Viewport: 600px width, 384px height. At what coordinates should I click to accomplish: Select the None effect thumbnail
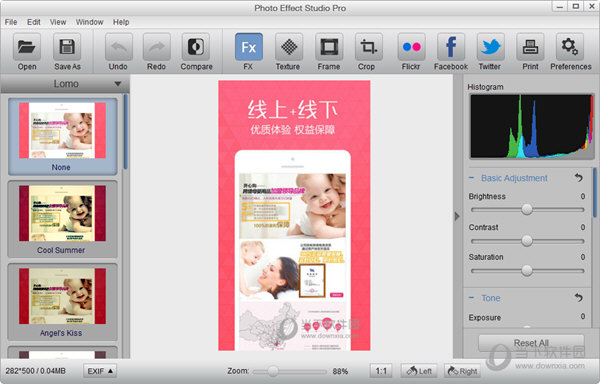click(63, 136)
